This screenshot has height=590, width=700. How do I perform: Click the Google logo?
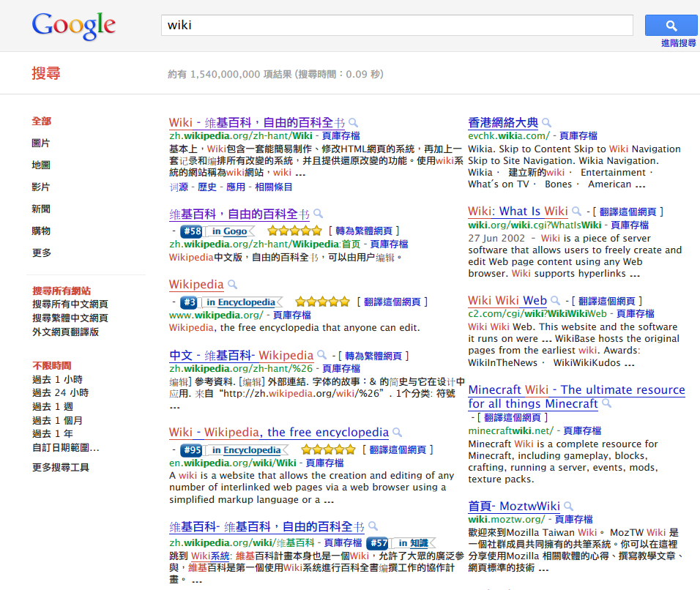point(73,26)
